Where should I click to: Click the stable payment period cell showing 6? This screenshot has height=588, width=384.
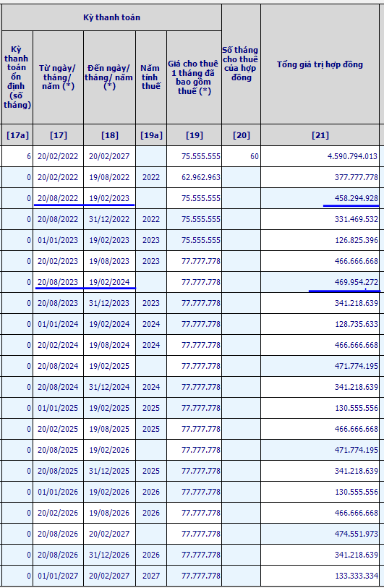click(17, 156)
